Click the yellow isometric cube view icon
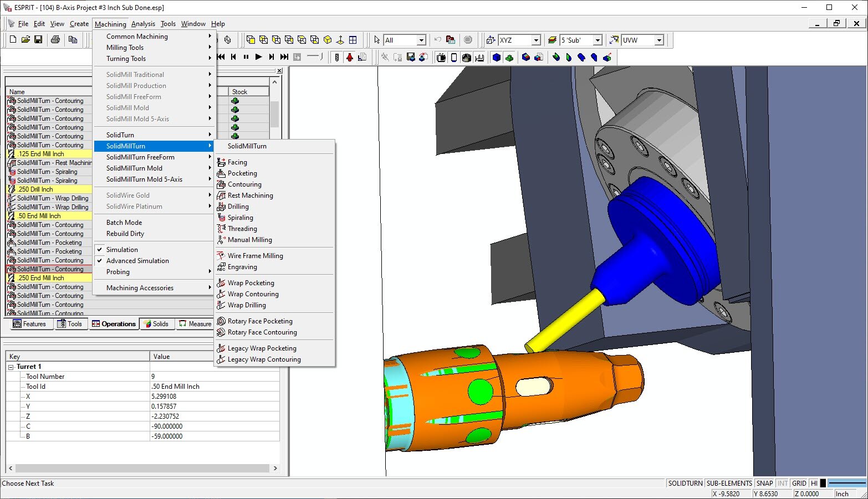The width and height of the screenshot is (868, 499). tap(328, 40)
